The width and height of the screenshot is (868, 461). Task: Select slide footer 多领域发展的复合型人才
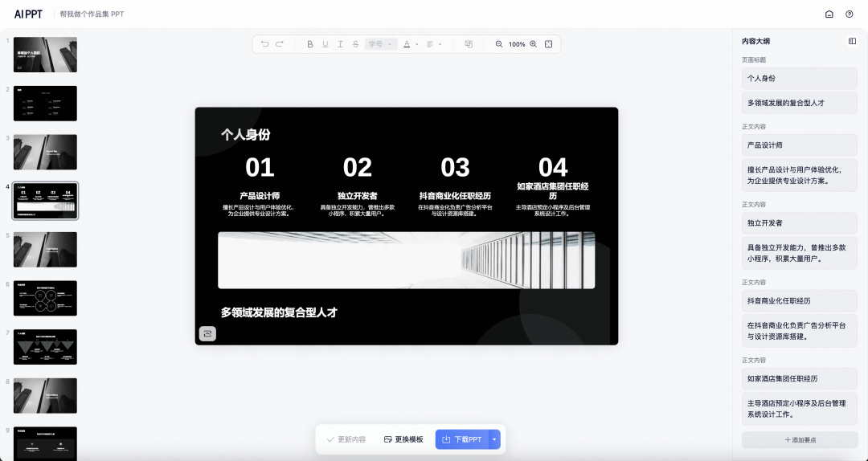tap(279, 312)
